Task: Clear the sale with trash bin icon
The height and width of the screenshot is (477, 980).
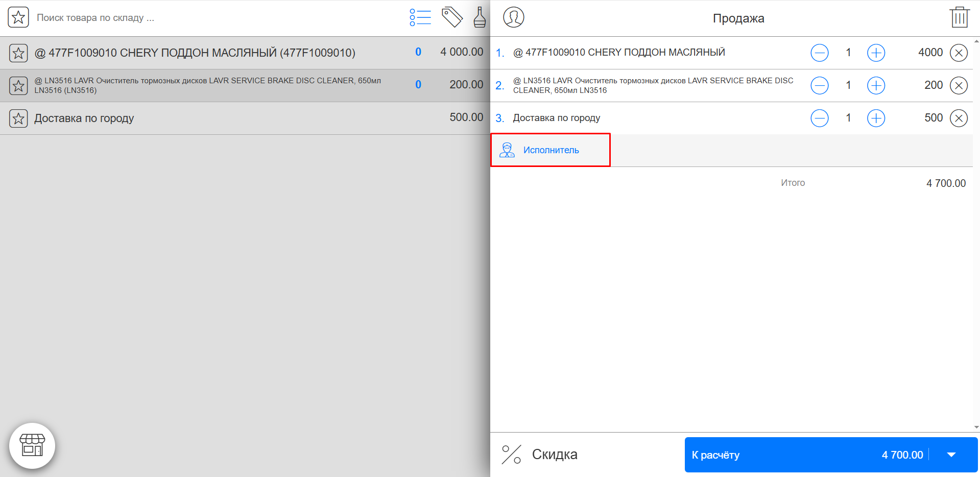Action: [x=959, y=17]
